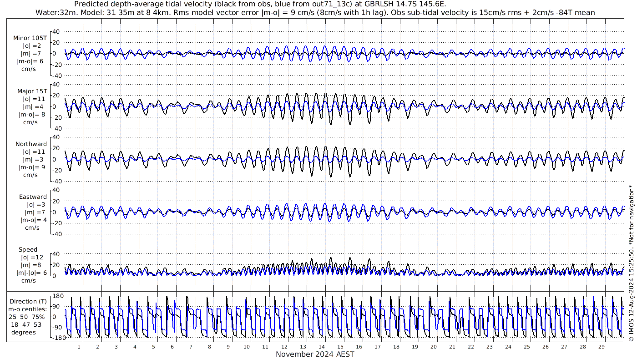Image resolution: width=637 pixels, height=364 pixels.
Task: Select the 'Eastward' panel label
Action: [33, 197]
